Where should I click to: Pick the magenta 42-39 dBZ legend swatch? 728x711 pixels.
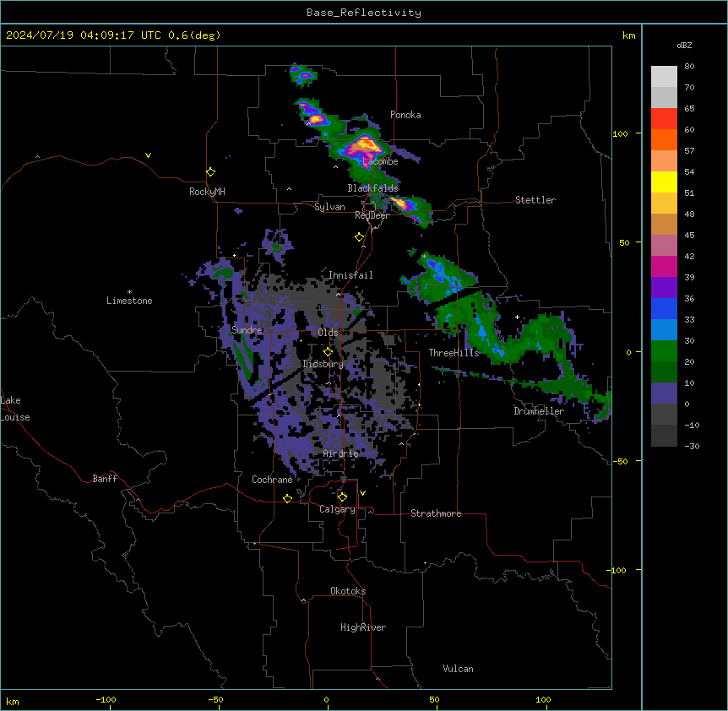[x=664, y=266]
